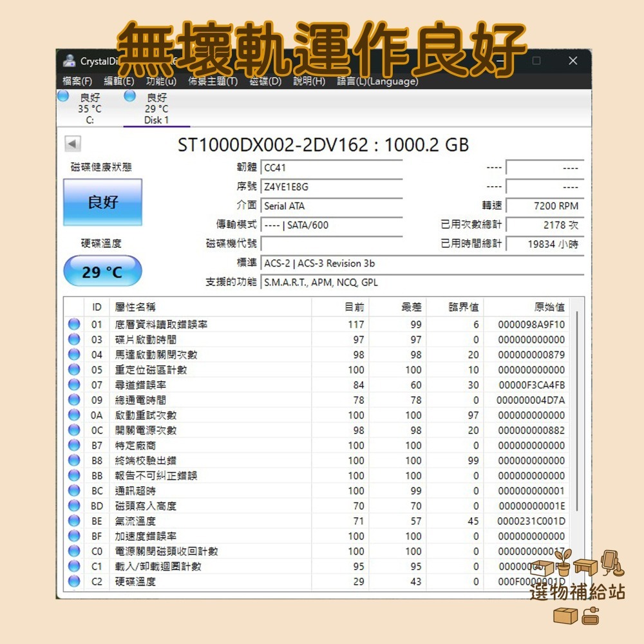Open the 檔案(F) menu
The image size is (644, 644).
click(77, 81)
